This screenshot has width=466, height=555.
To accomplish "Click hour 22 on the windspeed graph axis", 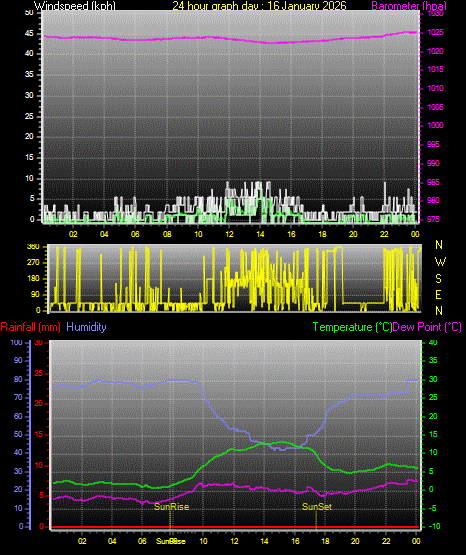I will click(384, 234).
